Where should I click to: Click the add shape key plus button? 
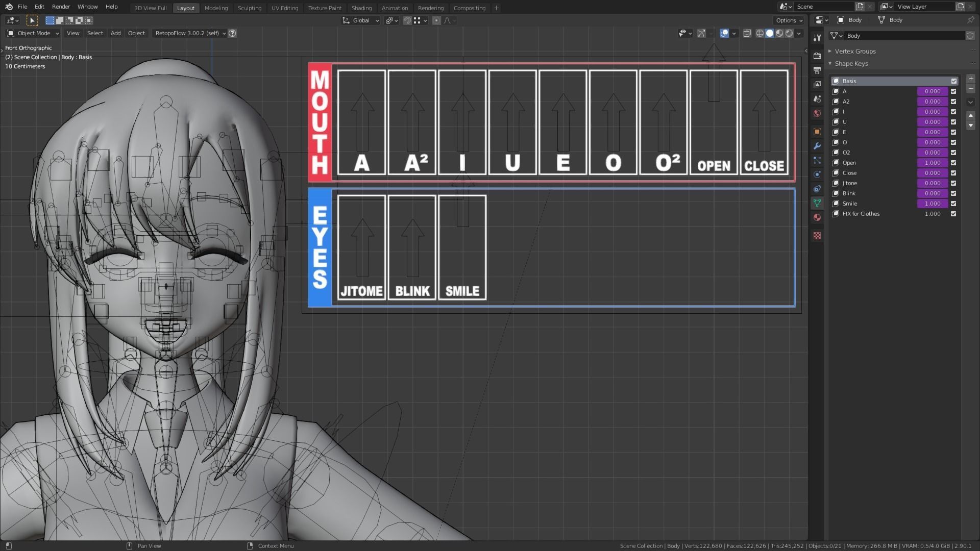pos(971,79)
